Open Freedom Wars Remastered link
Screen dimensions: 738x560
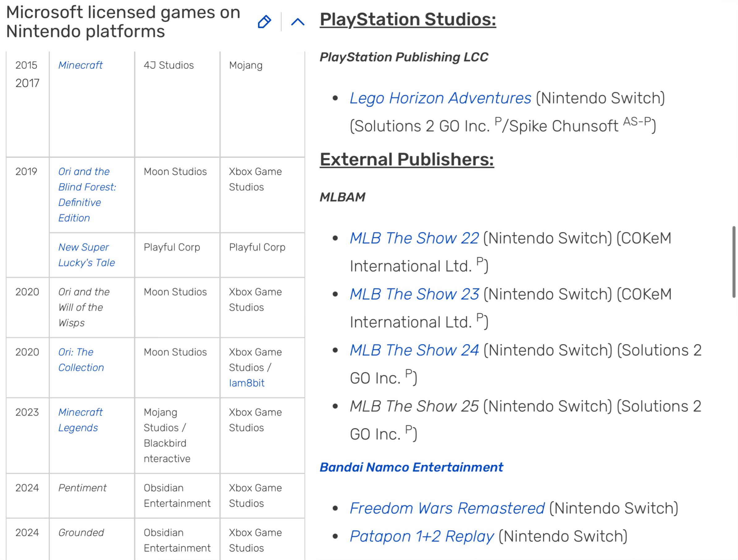coord(447,508)
